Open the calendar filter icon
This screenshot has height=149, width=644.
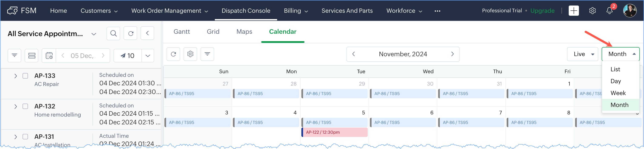207,54
